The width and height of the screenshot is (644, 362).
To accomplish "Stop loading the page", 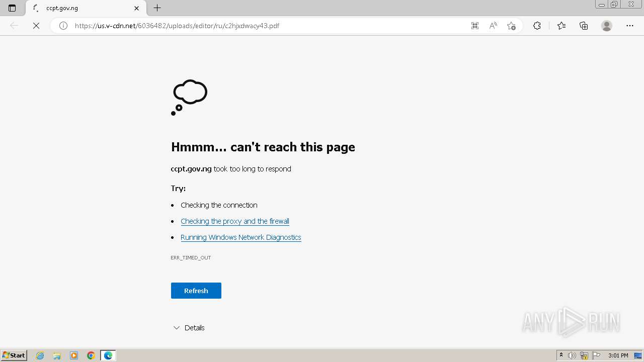I will [36, 26].
